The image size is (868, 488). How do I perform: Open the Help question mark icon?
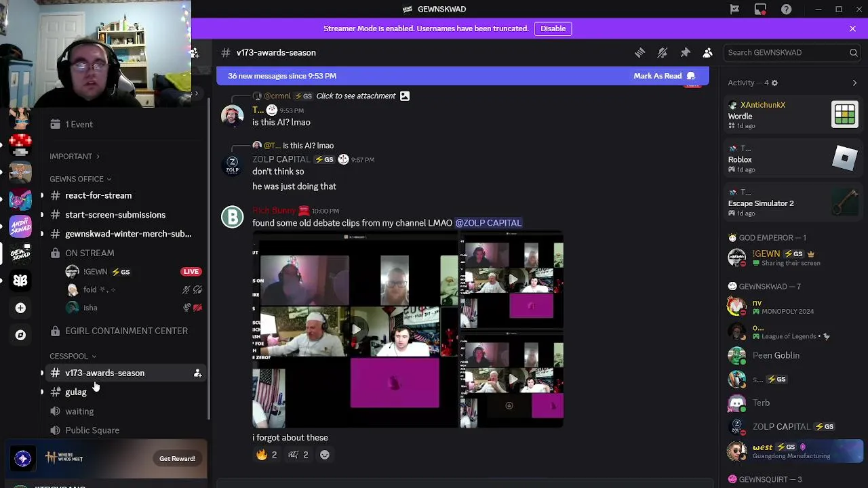pyautogui.click(x=786, y=9)
